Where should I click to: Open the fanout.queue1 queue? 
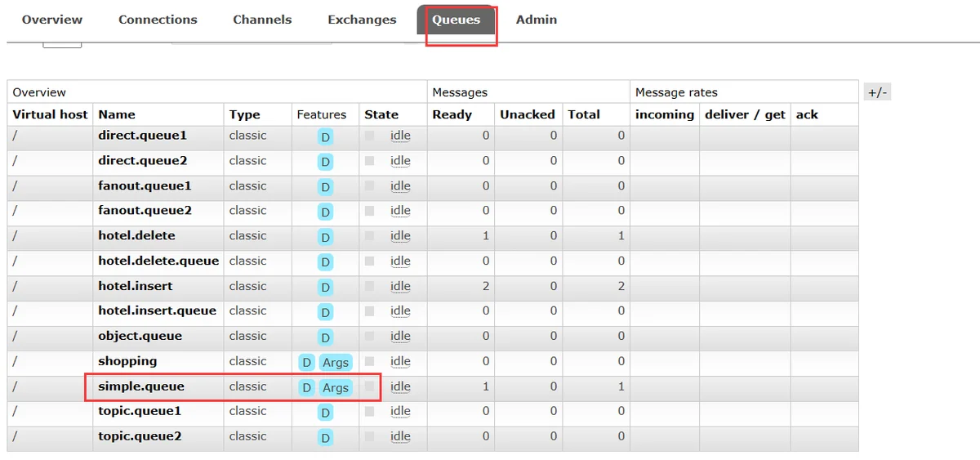click(145, 186)
